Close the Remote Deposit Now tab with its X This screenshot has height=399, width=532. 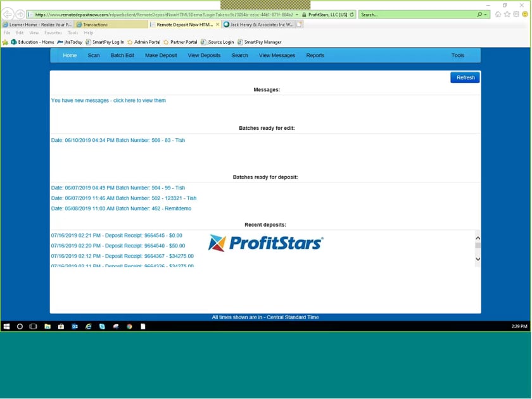pyautogui.click(x=217, y=25)
